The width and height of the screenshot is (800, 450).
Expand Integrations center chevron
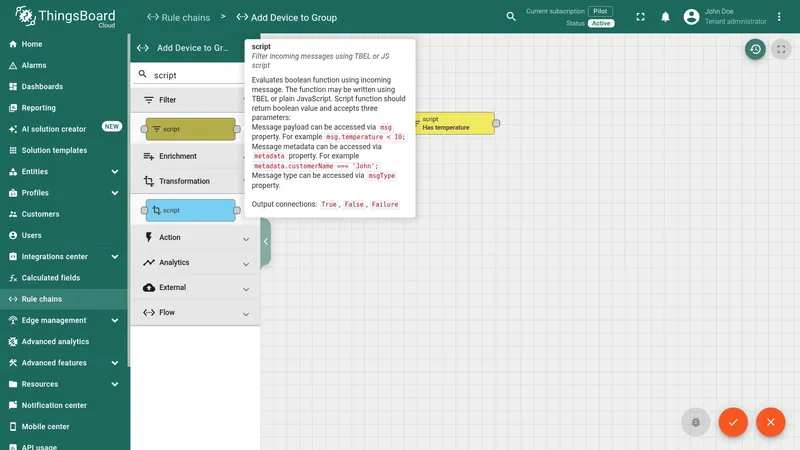point(115,257)
